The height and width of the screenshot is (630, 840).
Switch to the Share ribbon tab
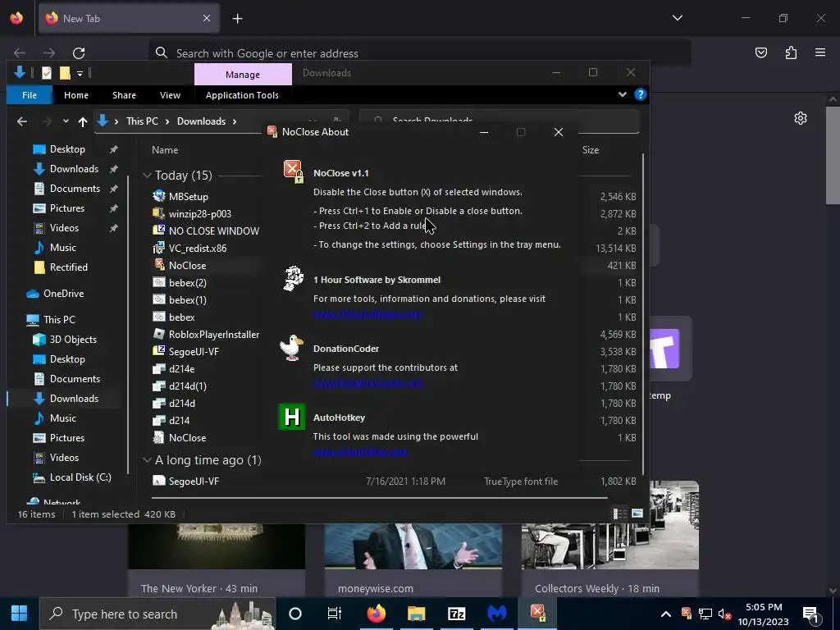124,95
